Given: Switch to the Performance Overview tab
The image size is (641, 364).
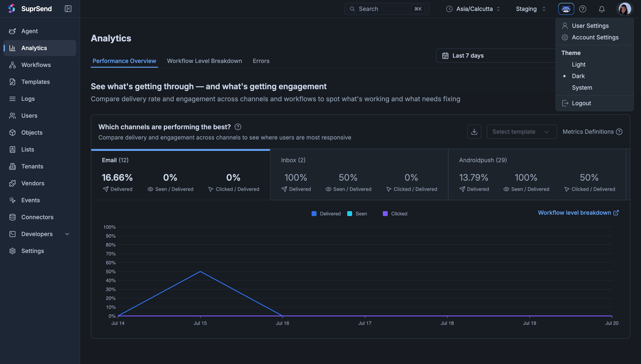Looking at the screenshot, I should [x=124, y=61].
